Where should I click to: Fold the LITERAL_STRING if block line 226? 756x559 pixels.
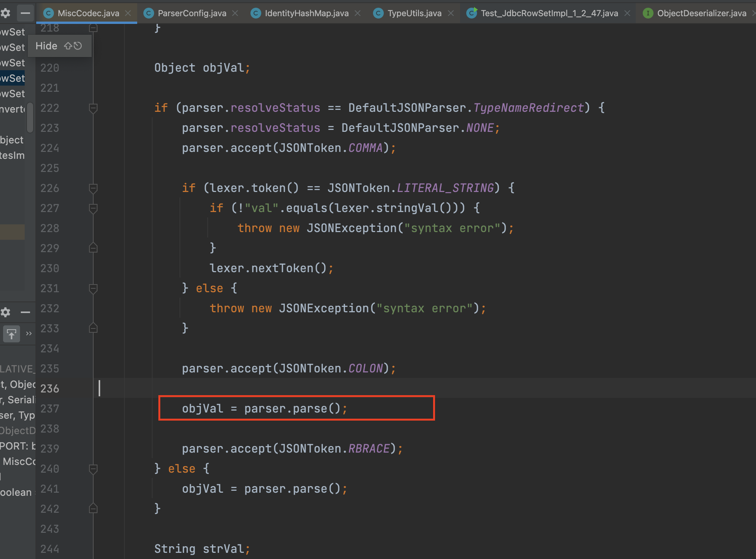93,189
